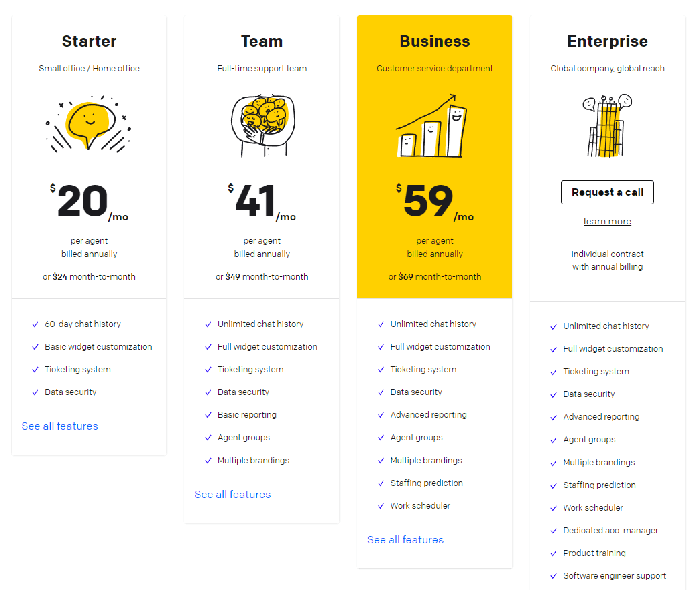Viewport: 700px width, 590px height.
Task: Click the Request a call button
Action: 607,192
